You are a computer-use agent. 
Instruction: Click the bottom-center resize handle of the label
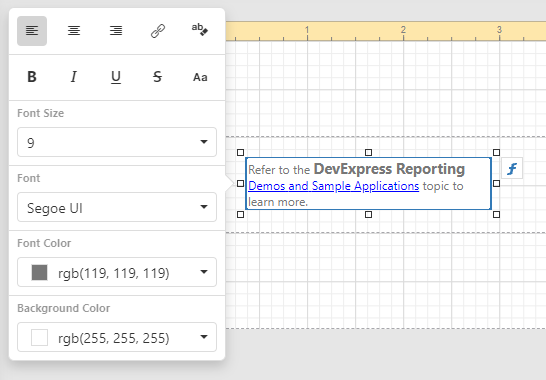368,215
